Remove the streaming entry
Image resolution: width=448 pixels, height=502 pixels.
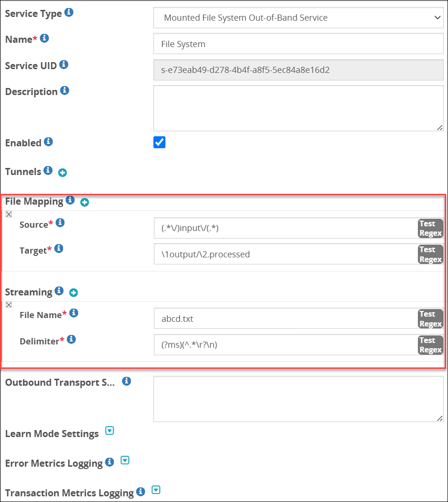point(8,305)
